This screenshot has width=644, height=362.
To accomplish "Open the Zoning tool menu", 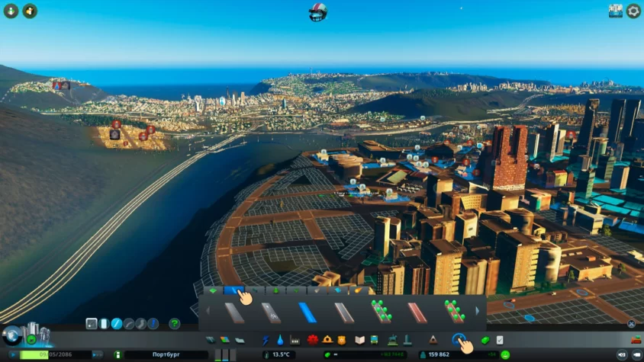I will 225,340.
